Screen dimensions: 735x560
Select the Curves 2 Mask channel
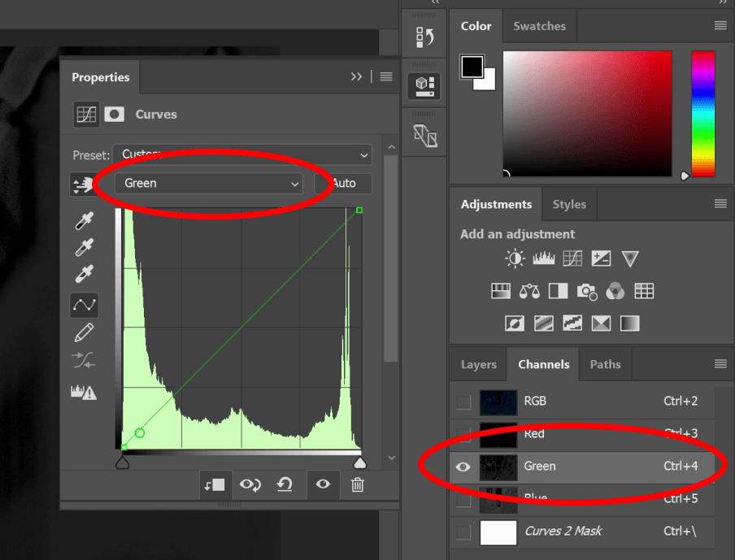click(x=563, y=532)
